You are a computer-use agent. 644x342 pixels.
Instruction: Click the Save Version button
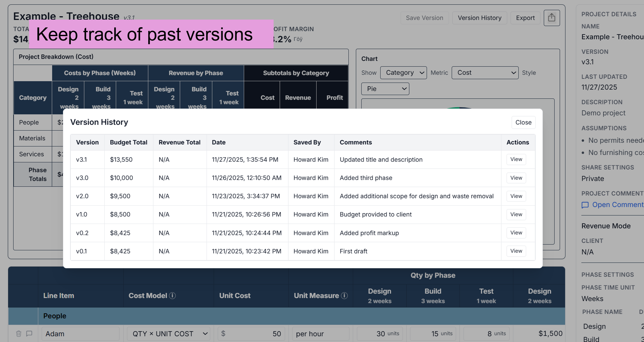(424, 18)
